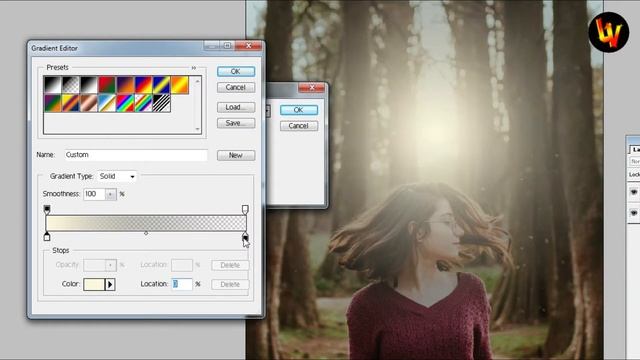Select the Foreground to Transparent checkered preset
The image size is (640, 360).
pyautogui.click(x=71, y=85)
